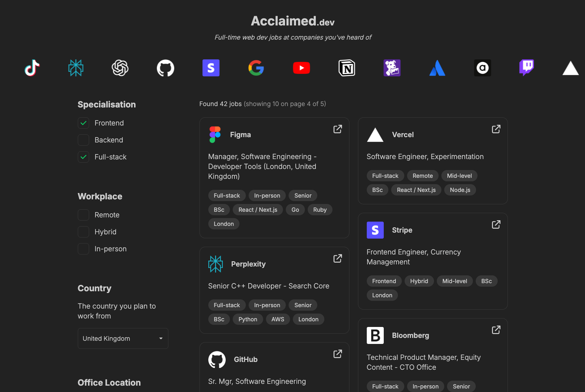Screen dimensions: 585x392
Task: Open the Figma job in a new tab
Action: point(338,129)
